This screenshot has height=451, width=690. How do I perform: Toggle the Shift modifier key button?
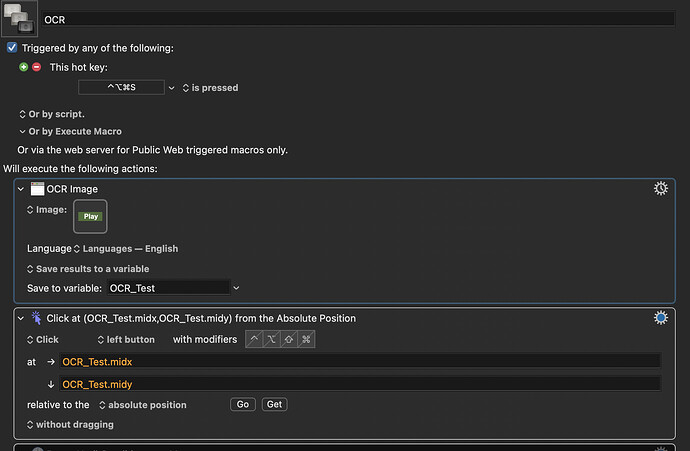[289, 340]
